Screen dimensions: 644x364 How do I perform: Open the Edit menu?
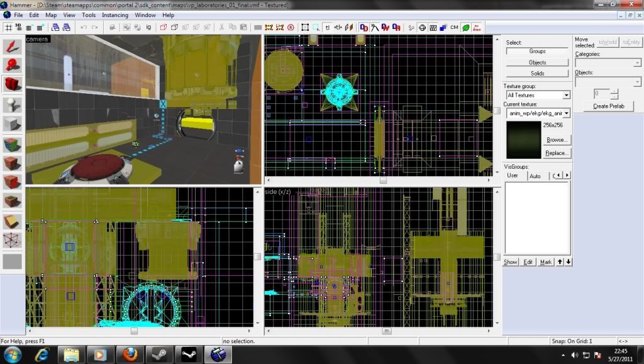(34, 15)
